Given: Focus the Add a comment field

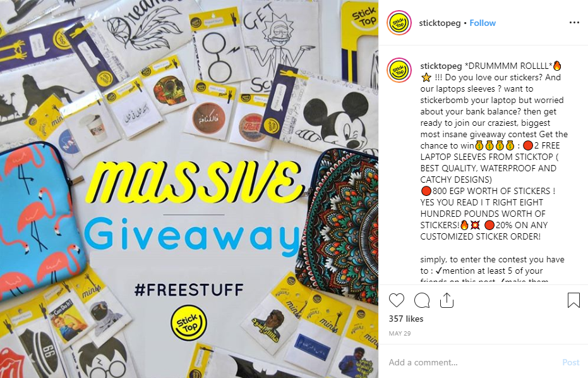Looking at the screenshot, I should 472,362.
